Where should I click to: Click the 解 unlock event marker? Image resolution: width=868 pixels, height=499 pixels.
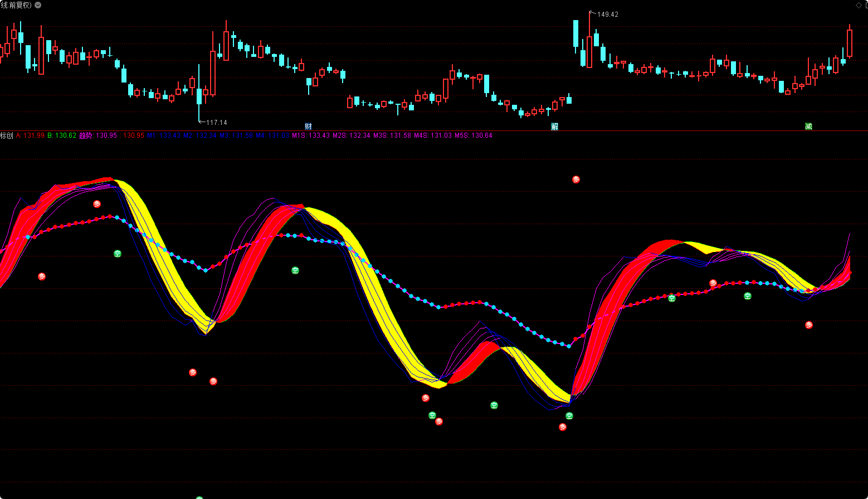(554, 127)
